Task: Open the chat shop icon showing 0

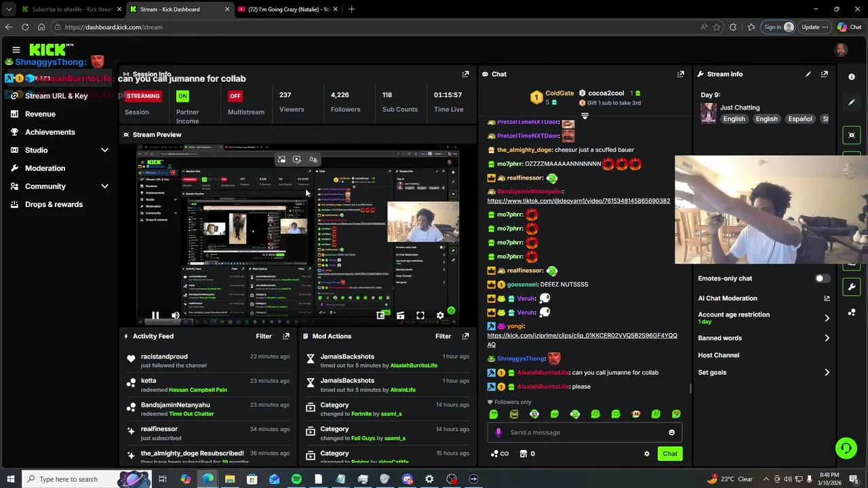Action: [527, 453]
